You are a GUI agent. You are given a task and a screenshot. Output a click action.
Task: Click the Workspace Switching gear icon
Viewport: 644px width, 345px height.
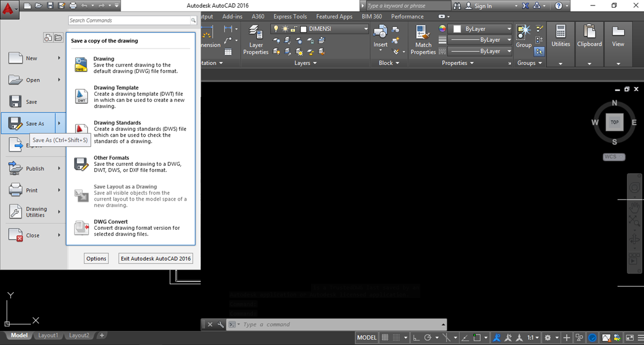pyautogui.click(x=548, y=338)
